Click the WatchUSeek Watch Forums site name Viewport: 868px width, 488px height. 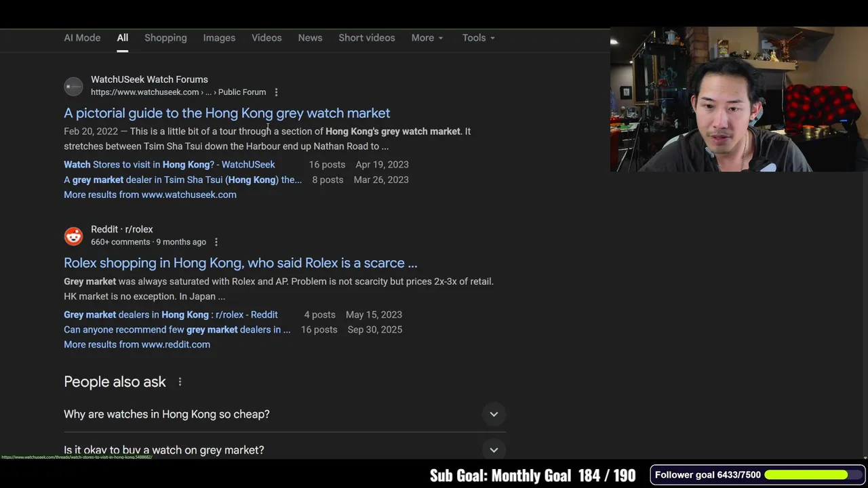point(149,79)
